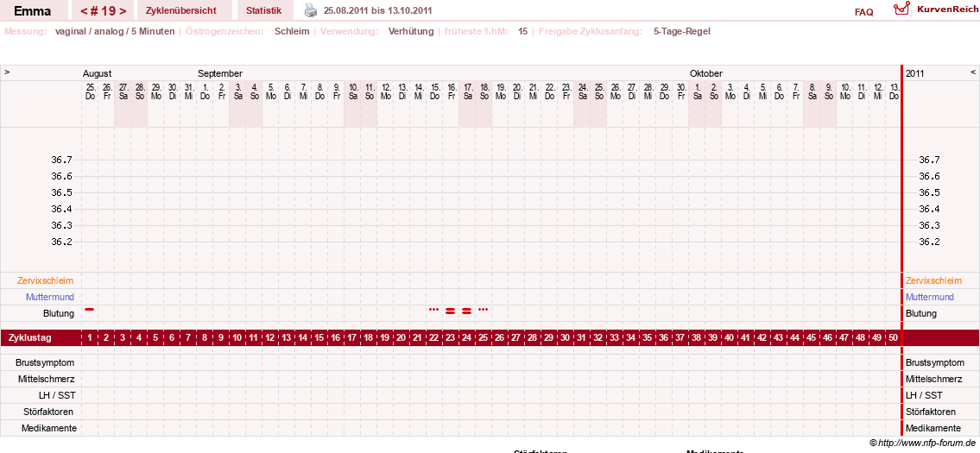
Task: Open the Zyklenübersicht tab
Action: tap(181, 10)
